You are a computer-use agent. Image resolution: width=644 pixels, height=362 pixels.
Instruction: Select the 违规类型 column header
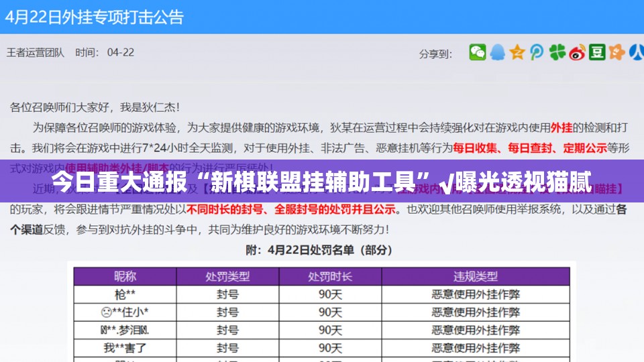pos(476,276)
